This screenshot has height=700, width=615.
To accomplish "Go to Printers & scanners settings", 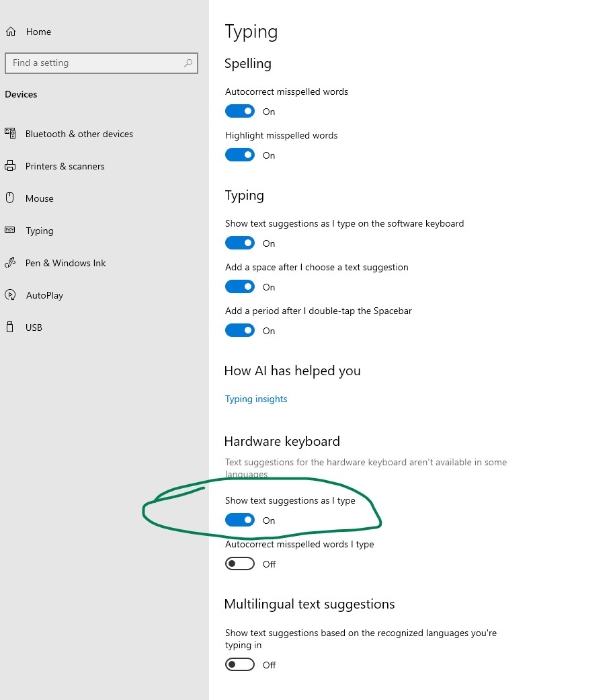I will coord(65,166).
